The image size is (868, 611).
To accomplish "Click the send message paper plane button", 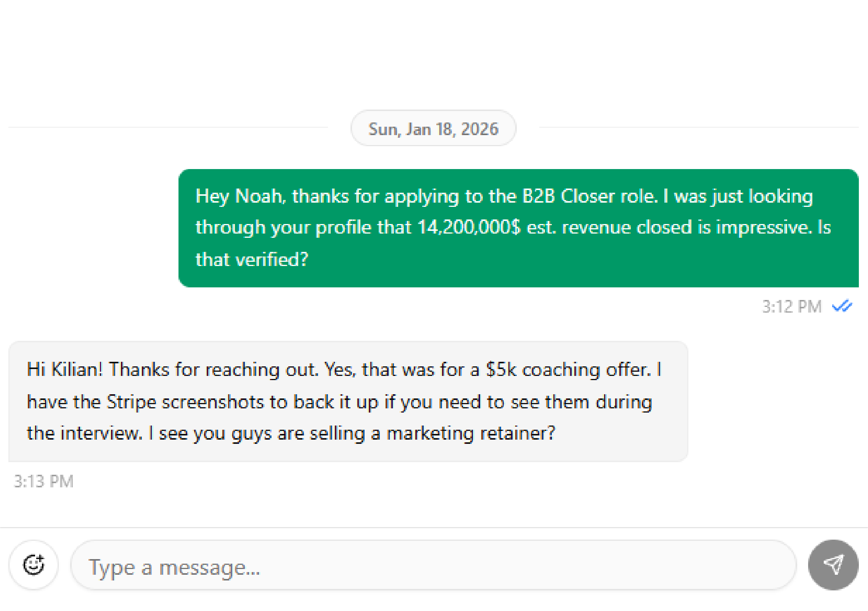I will point(833,565).
